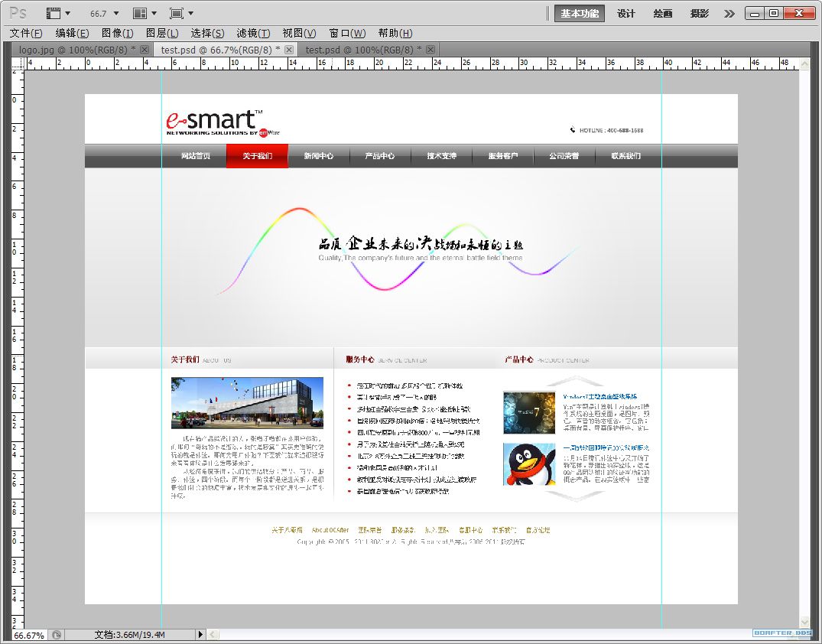Image resolution: width=822 pixels, height=644 pixels.
Task: Click the HOTLINE : 400-688-1688 text
Action: tap(611, 130)
